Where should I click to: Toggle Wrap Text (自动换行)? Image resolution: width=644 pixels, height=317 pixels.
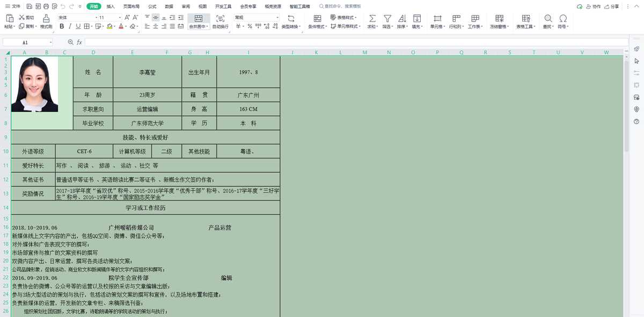[x=220, y=19]
